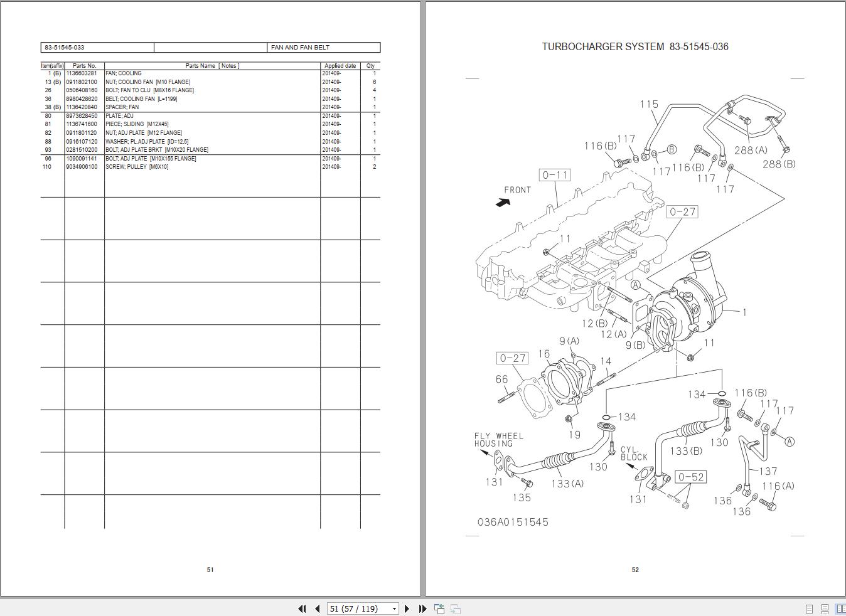Go to the previous page
Viewport: 846px width, 616px height.
317,608
